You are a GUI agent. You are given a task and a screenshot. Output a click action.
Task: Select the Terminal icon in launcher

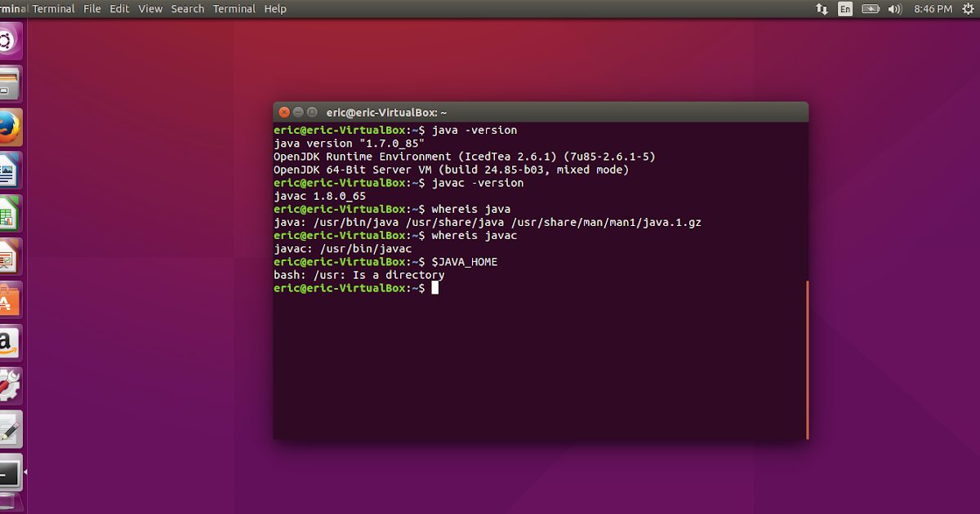[8, 472]
